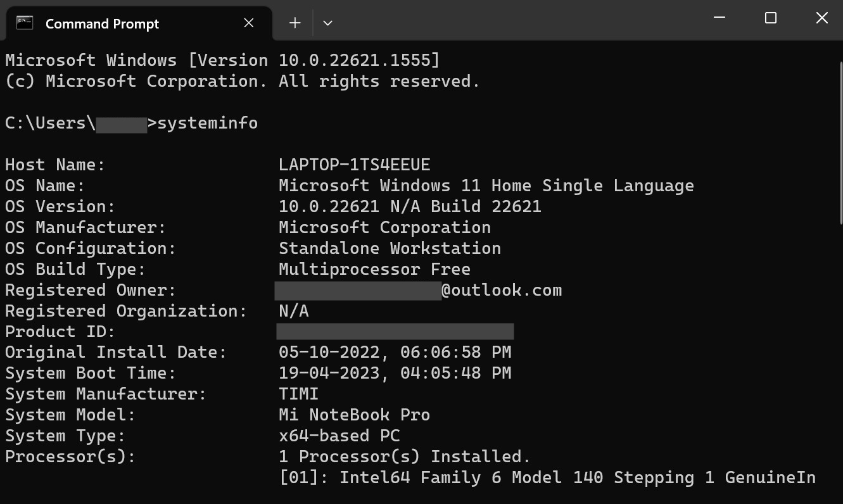This screenshot has width=843, height=504.
Task: Click the Intel64 Family 6 Model 140 line
Action: coord(547,477)
